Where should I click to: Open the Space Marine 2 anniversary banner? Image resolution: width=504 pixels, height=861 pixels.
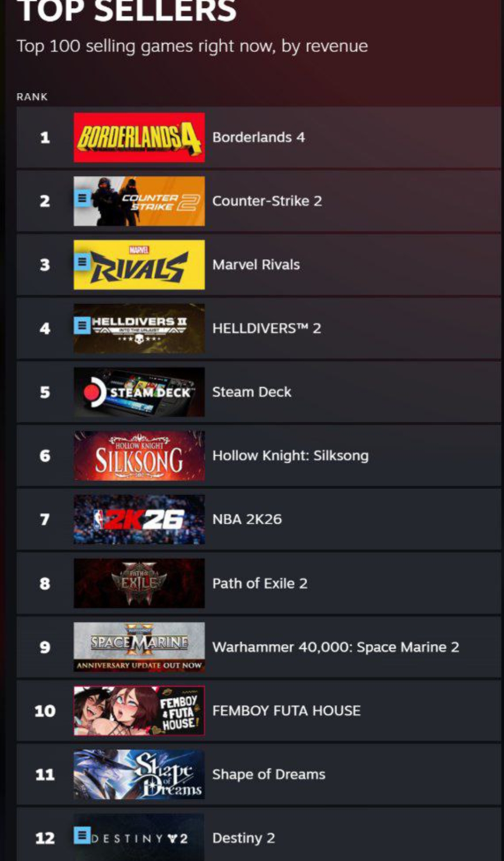click(139, 647)
